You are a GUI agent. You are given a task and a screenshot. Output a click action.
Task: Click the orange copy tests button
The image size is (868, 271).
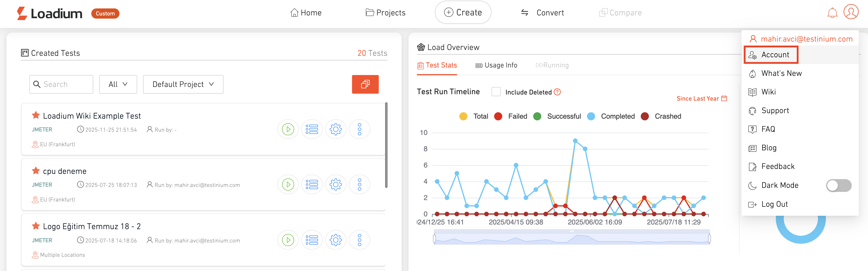point(365,84)
